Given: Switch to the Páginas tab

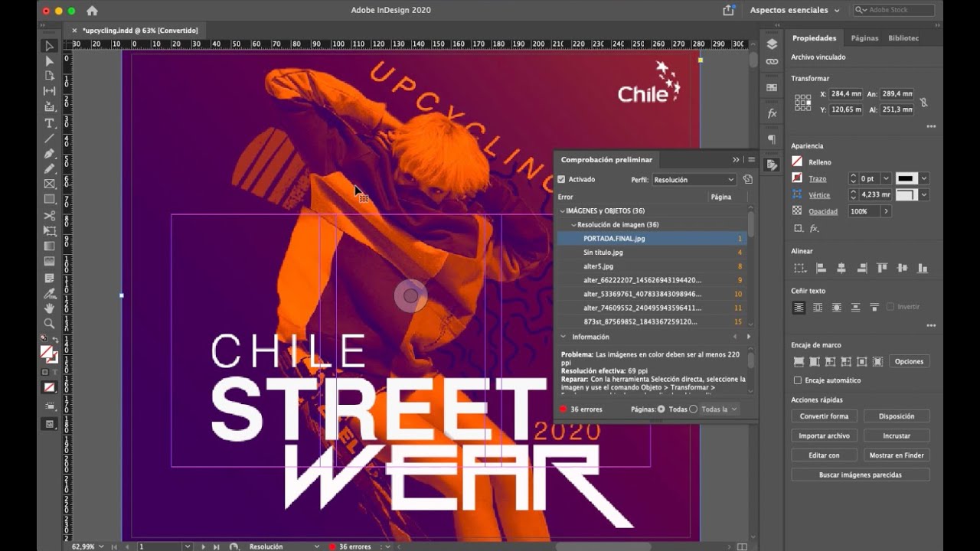Looking at the screenshot, I should click(x=864, y=38).
